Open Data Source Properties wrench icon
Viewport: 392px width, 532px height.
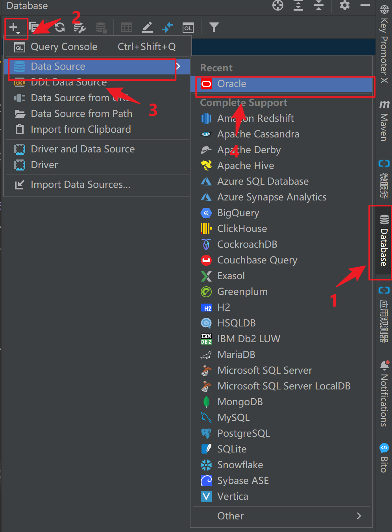(x=80, y=28)
